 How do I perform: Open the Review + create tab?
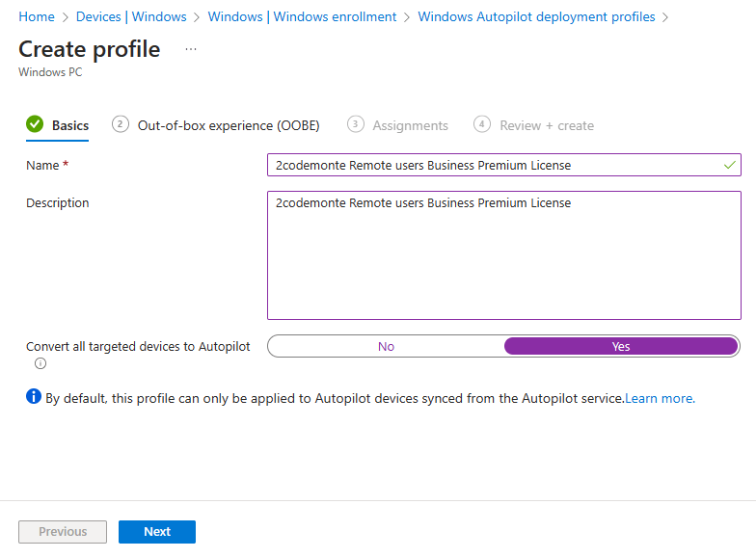coord(546,125)
